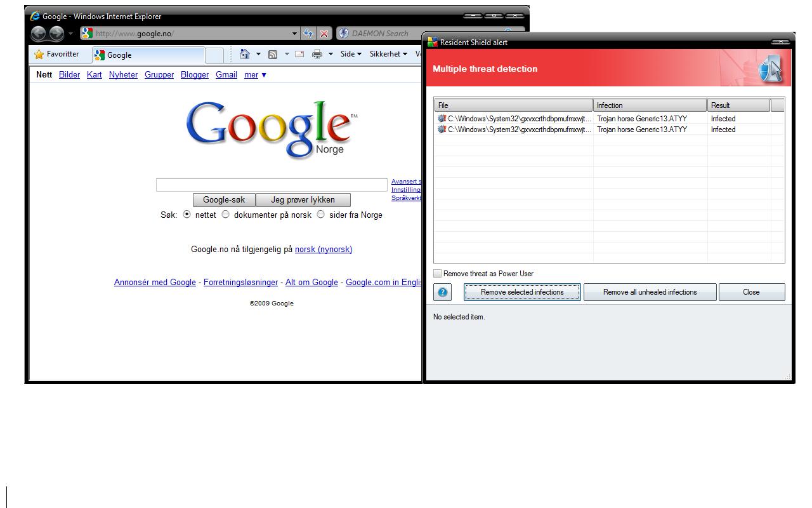
Task: Open the Gmail link
Action: 226,75
